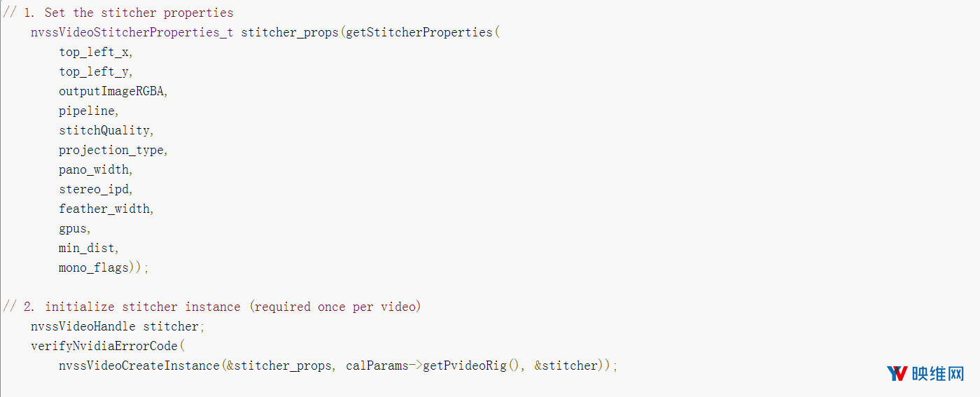Click the stereo_ipd parameter
The width and height of the screenshot is (980, 397).
(94, 189)
